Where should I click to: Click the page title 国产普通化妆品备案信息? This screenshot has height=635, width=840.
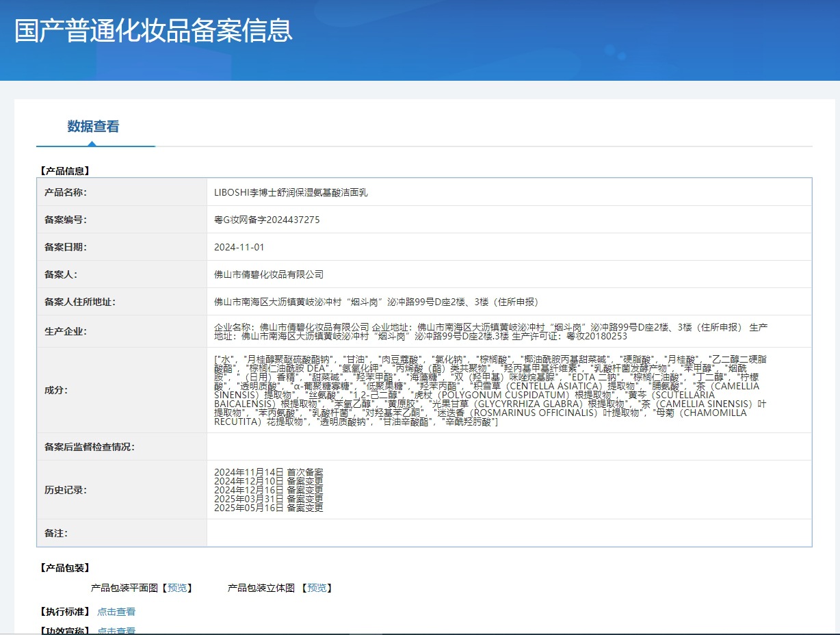click(153, 30)
